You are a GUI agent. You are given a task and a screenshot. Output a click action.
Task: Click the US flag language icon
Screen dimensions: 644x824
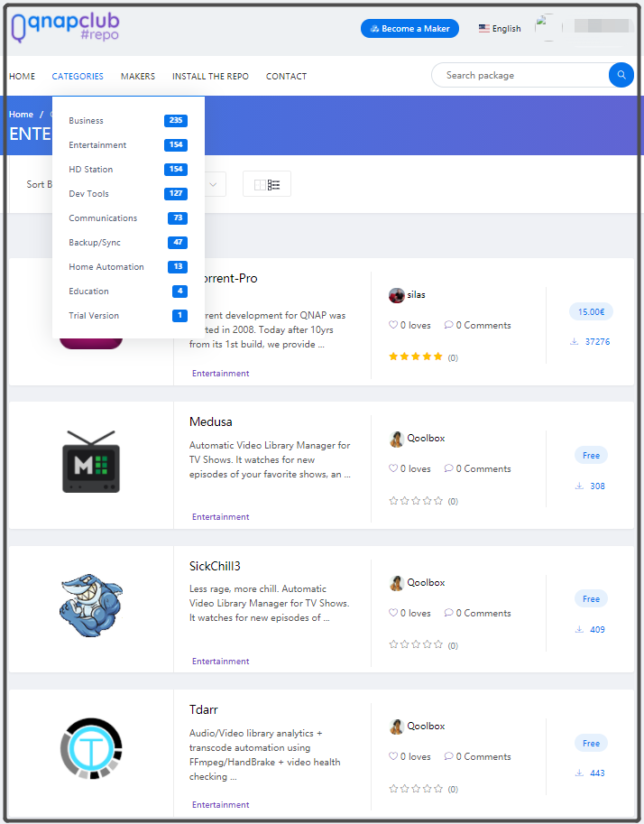[x=483, y=28]
